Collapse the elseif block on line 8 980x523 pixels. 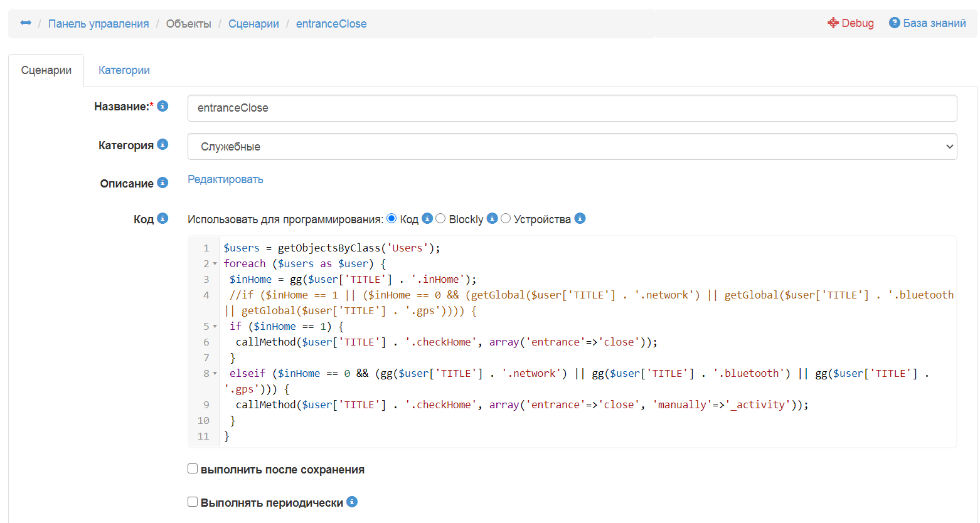click(x=215, y=374)
